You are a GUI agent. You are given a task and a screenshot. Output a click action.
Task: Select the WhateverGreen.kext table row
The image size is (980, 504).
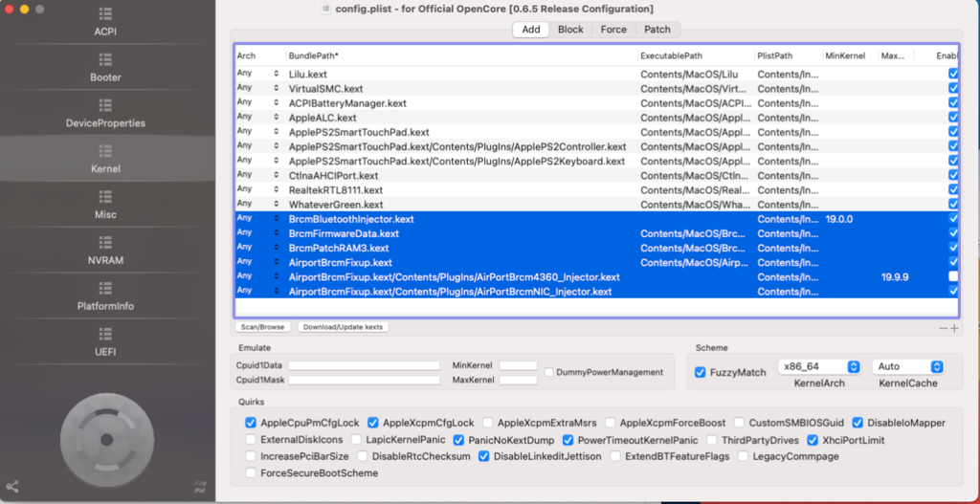(431, 204)
